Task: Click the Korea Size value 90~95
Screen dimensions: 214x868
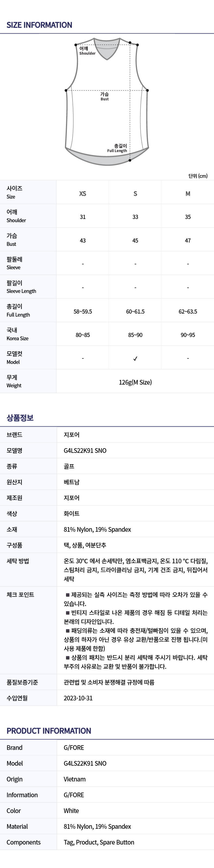Action: point(188,335)
